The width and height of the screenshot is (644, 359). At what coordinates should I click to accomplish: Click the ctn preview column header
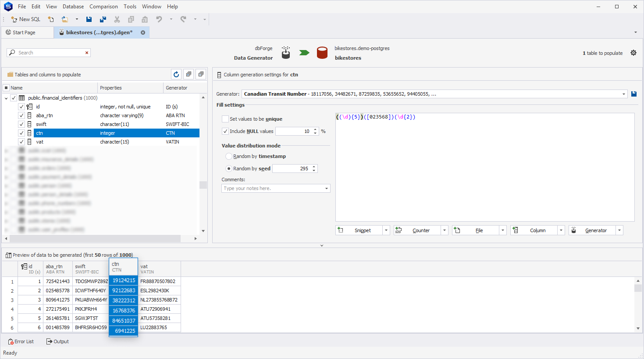(x=123, y=267)
